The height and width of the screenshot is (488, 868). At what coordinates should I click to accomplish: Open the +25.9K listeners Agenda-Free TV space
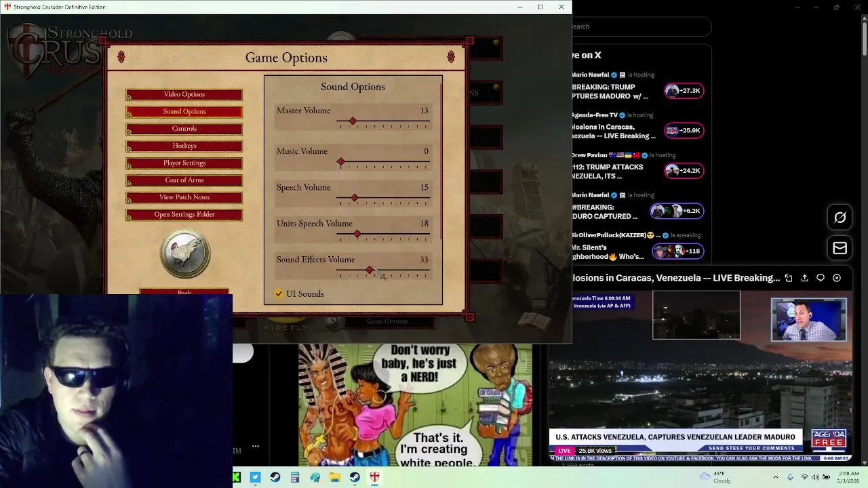(x=684, y=131)
